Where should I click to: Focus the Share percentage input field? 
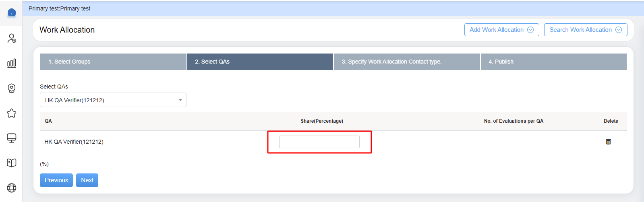(319, 142)
